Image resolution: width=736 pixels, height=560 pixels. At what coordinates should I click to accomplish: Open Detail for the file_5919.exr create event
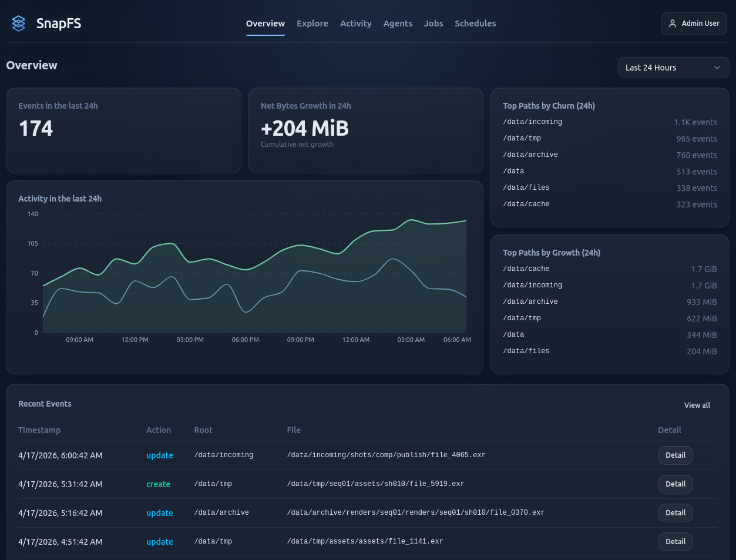click(x=675, y=484)
